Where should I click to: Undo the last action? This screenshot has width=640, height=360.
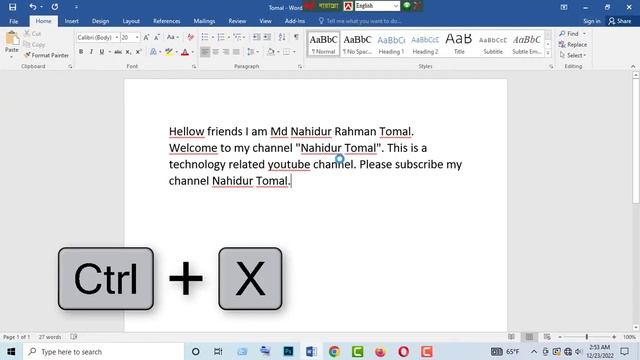click(33, 7)
